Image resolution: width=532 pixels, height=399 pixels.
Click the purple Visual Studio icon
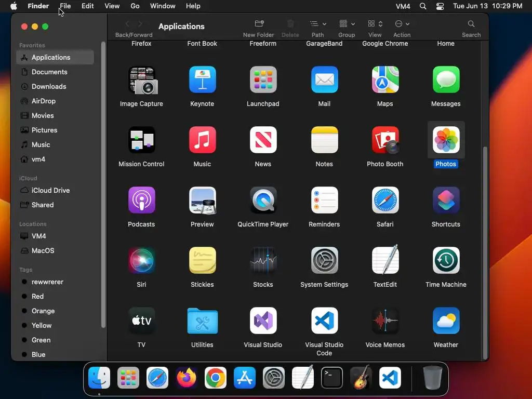263,321
